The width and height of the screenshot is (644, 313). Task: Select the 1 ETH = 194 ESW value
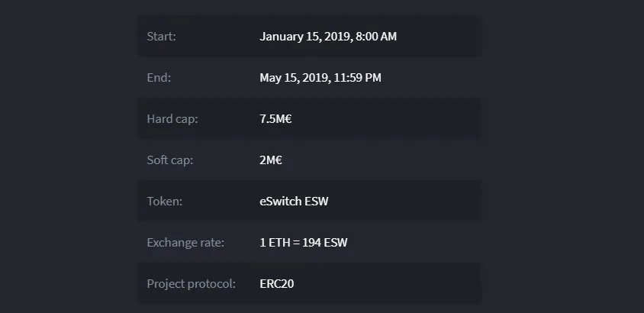click(304, 242)
